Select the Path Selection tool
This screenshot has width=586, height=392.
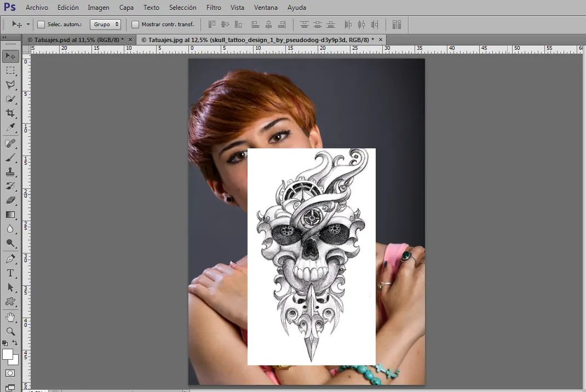10,287
